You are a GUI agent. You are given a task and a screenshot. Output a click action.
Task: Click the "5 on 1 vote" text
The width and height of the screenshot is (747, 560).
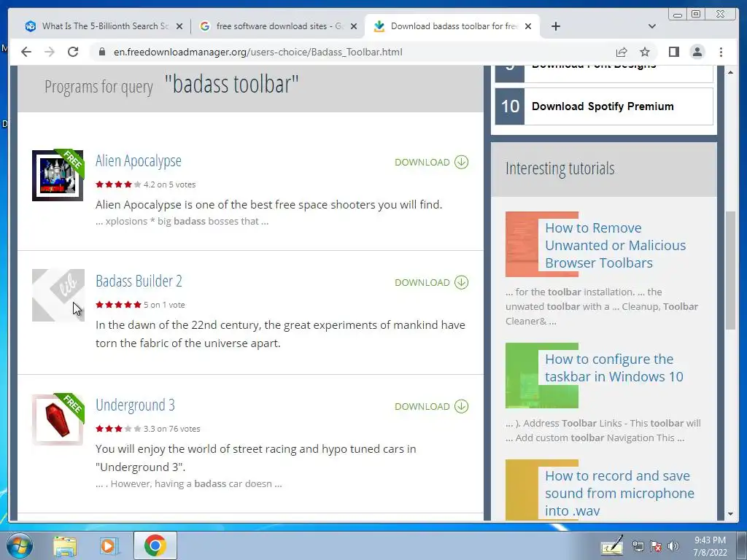pyautogui.click(x=164, y=305)
